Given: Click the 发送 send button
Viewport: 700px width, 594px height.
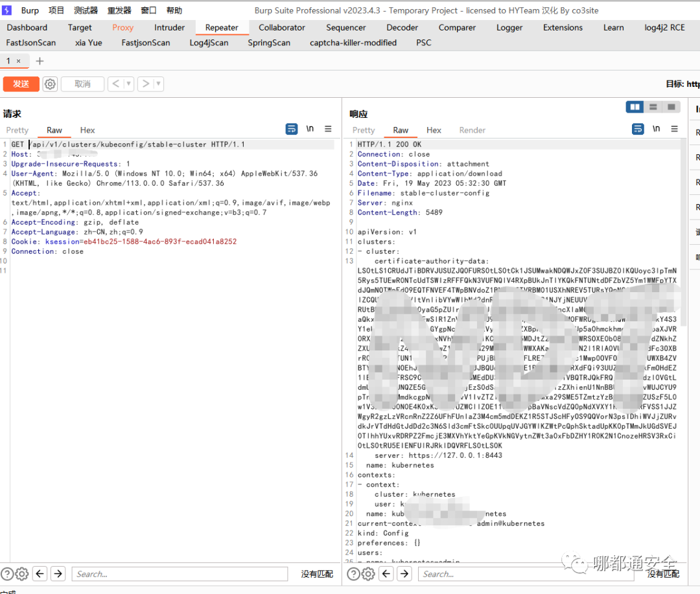Looking at the screenshot, I should [x=21, y=84].
